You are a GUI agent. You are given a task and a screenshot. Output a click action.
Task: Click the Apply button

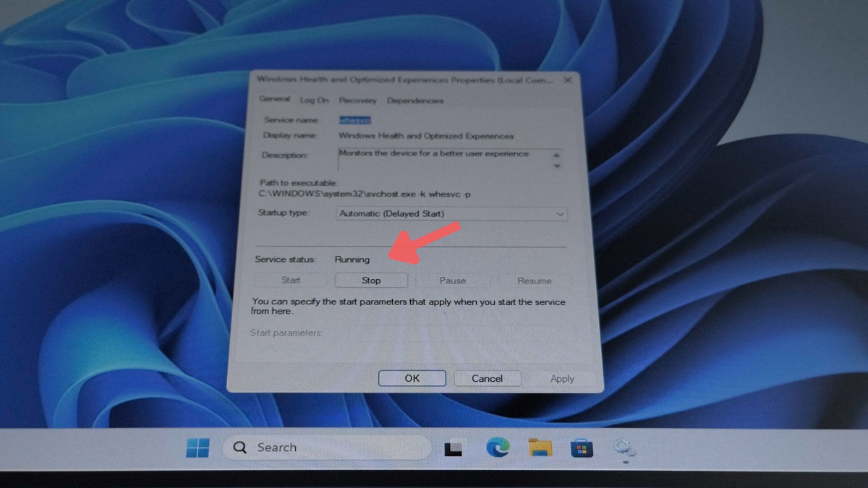[562, 379]
